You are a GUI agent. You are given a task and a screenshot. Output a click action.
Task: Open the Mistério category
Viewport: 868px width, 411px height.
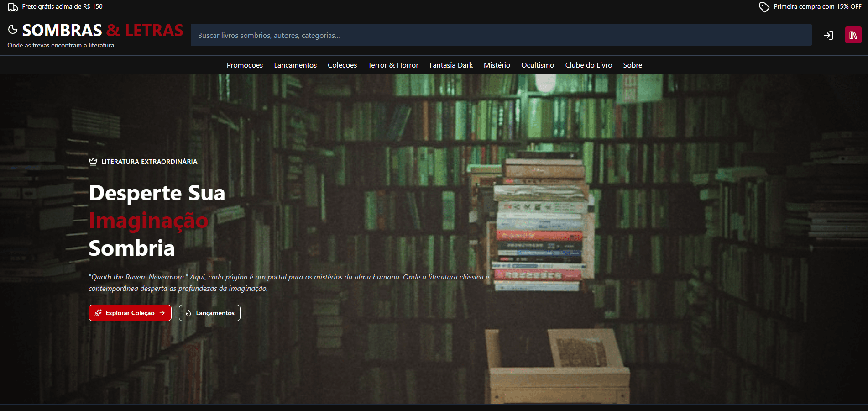pyautogui.click(x=497, y=65)
